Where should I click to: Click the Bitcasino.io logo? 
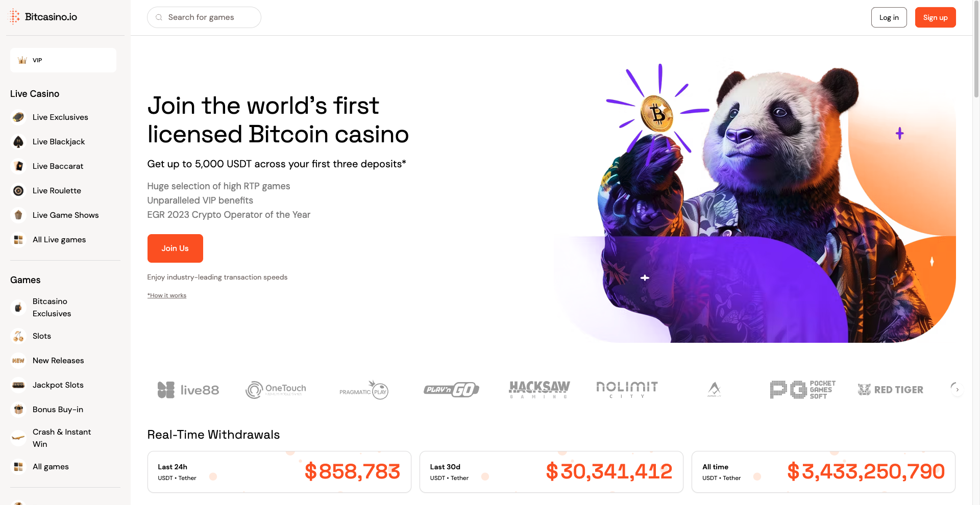point(43,17)
